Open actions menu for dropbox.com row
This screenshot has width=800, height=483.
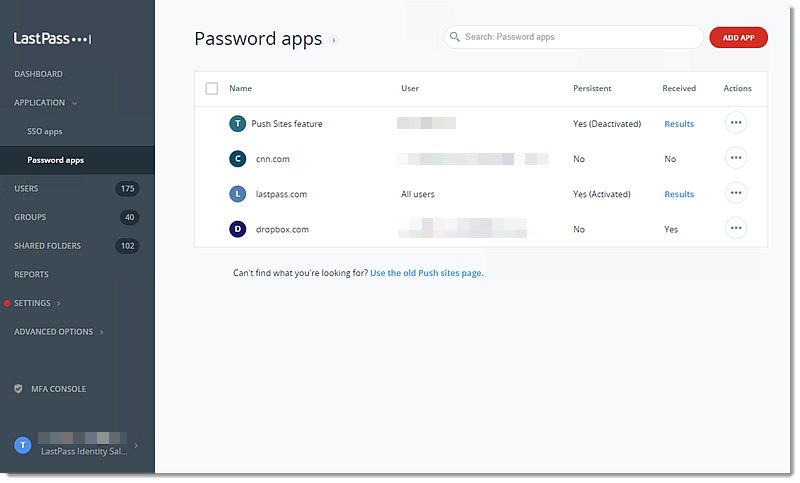[736, 228]
